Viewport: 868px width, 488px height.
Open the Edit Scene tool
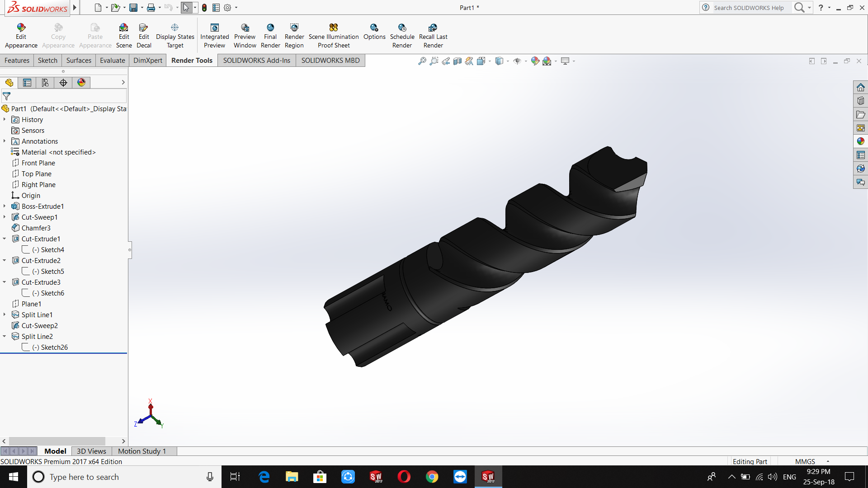[x=124, y=36]
